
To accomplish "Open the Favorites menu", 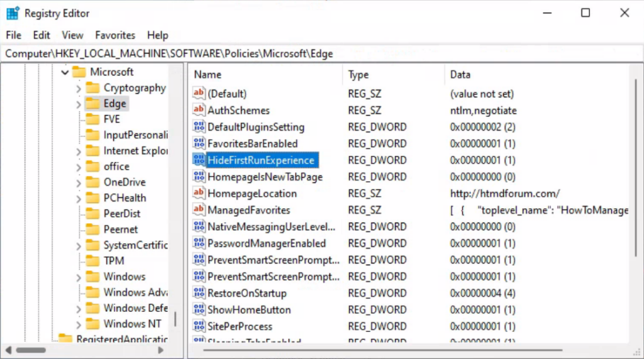I will 115,35.
